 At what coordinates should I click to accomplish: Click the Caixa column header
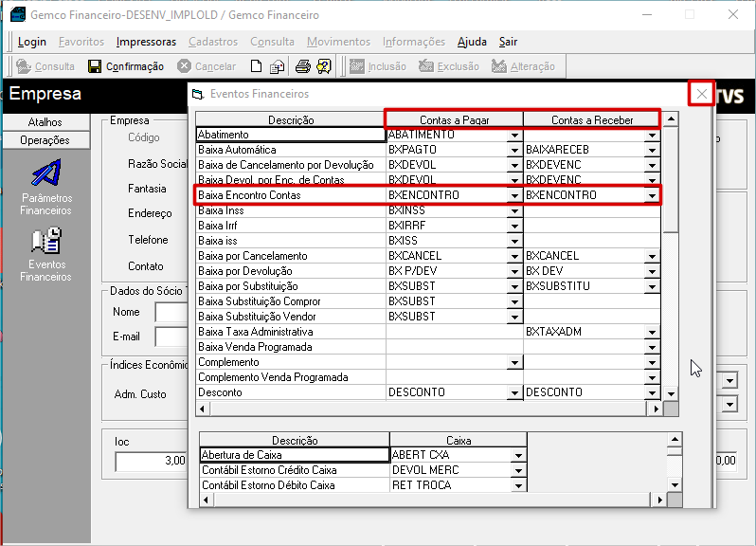pyautogui.click(x=459, y=441)
